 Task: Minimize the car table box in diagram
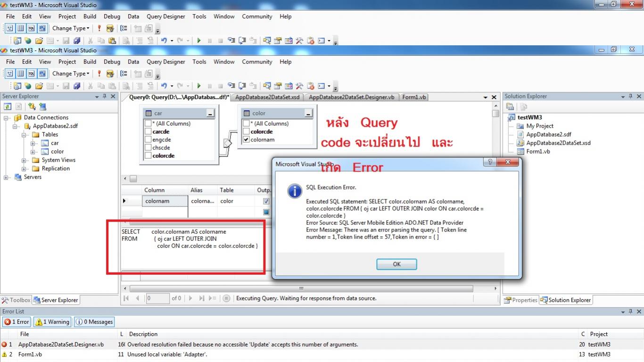(210, 113)
